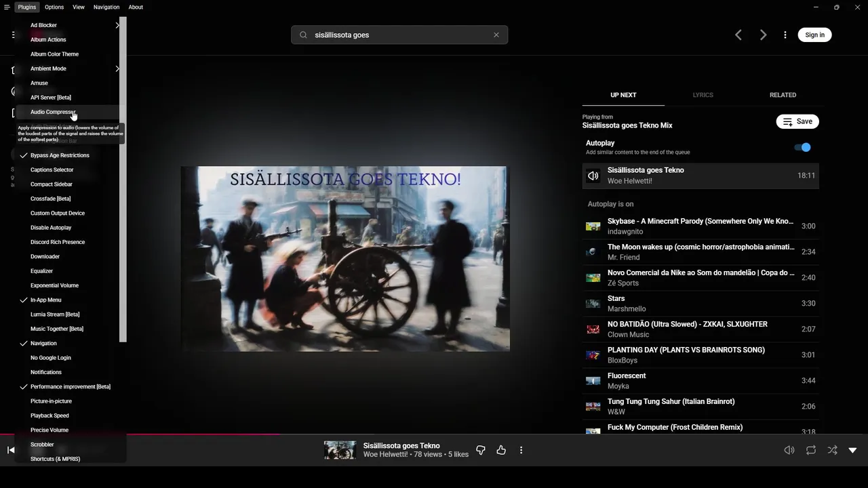Screen dimensions: 868x488
Task: Play Tung Tung Tung Sahur track
Action: pos(701,407)
